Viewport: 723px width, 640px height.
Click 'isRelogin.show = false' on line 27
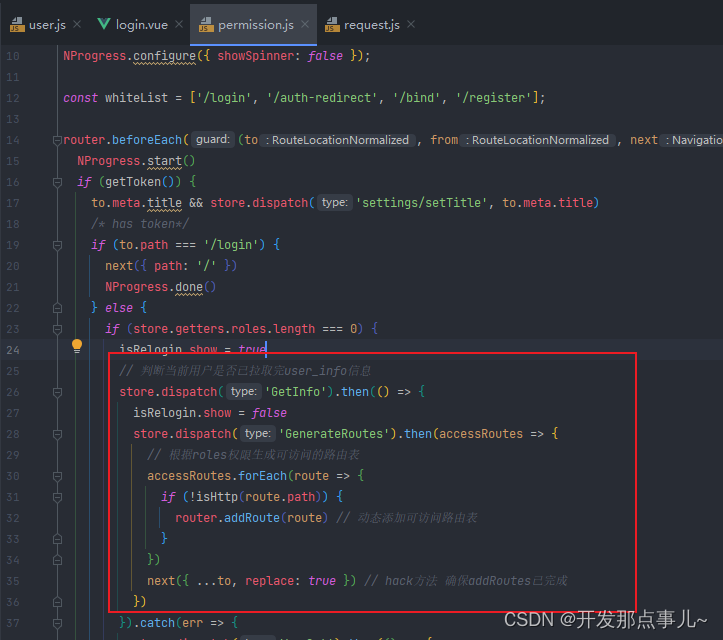point(210,413)
